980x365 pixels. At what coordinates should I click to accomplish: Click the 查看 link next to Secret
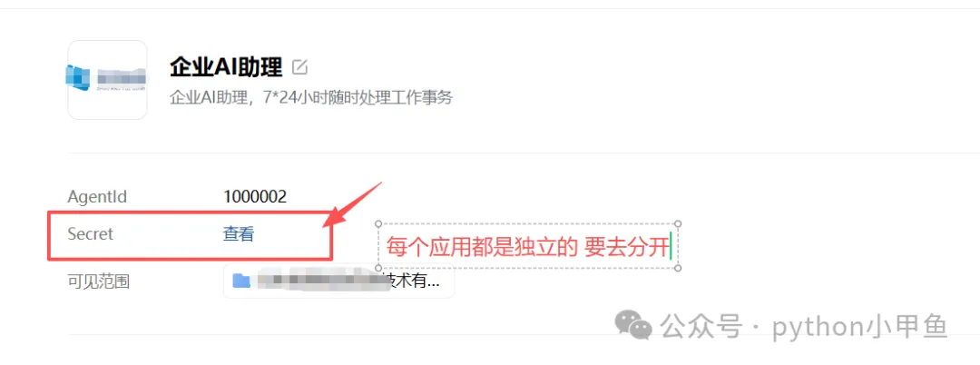[x=238, y=234]
